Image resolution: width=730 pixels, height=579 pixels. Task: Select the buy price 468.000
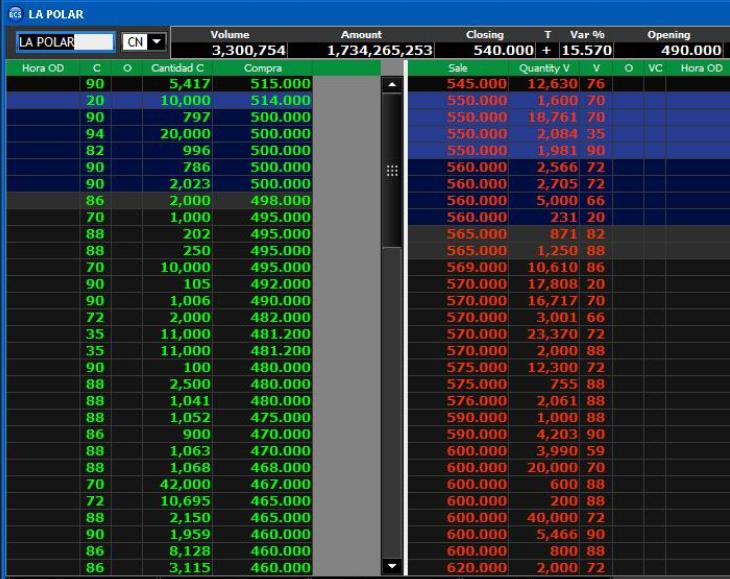(x=280, y=468)
